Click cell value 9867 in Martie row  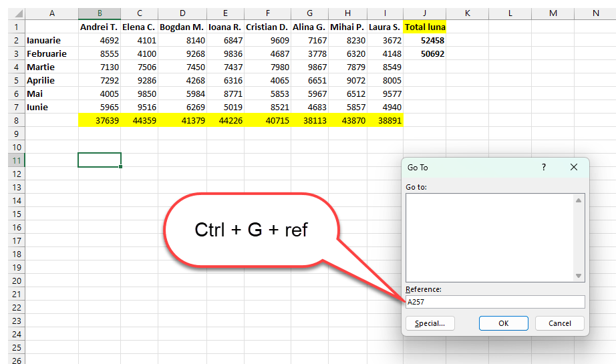309,67
